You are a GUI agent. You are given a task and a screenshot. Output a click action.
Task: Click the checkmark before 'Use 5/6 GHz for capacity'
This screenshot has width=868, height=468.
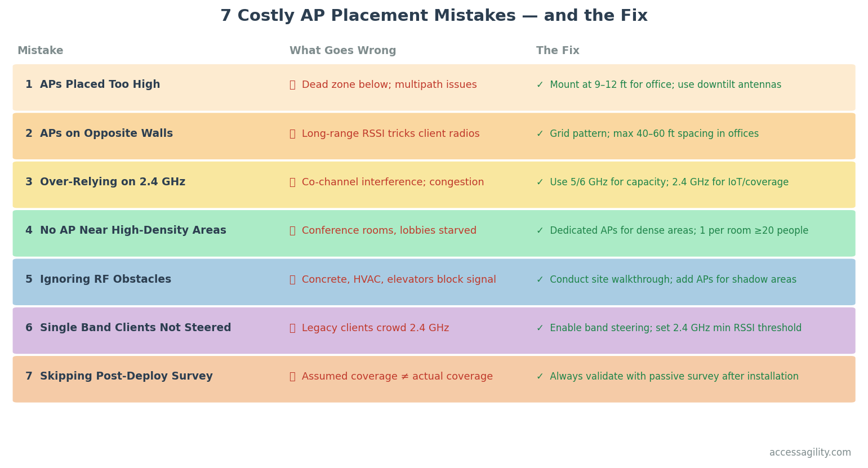(540, 182)
